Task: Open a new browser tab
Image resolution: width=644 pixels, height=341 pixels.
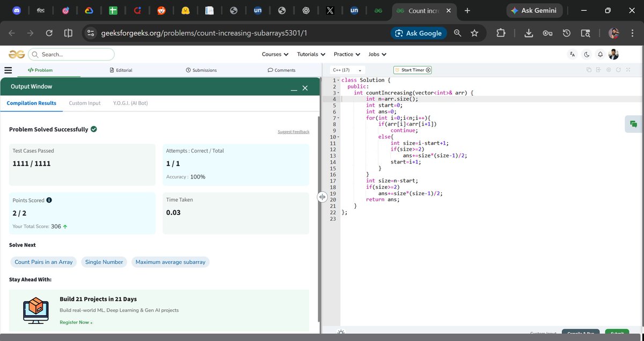Action: (467, 11)
